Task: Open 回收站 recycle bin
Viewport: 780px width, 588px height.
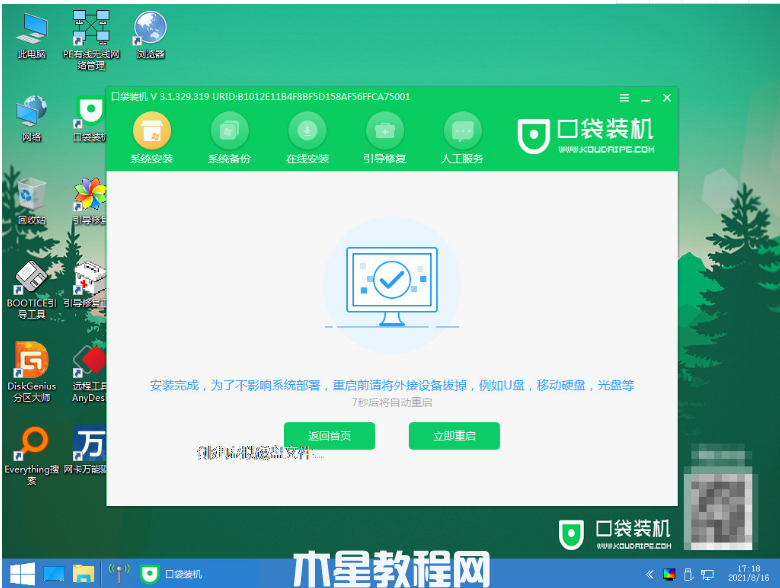Action: [x=32, y=201]
